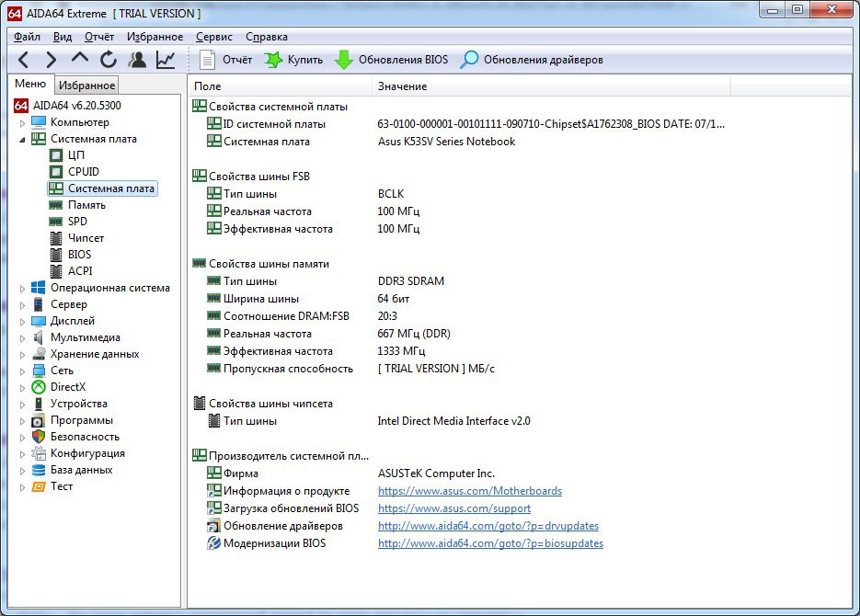
Task: Open the Отчёт menu in menu bar
Action: click(99, 37)
